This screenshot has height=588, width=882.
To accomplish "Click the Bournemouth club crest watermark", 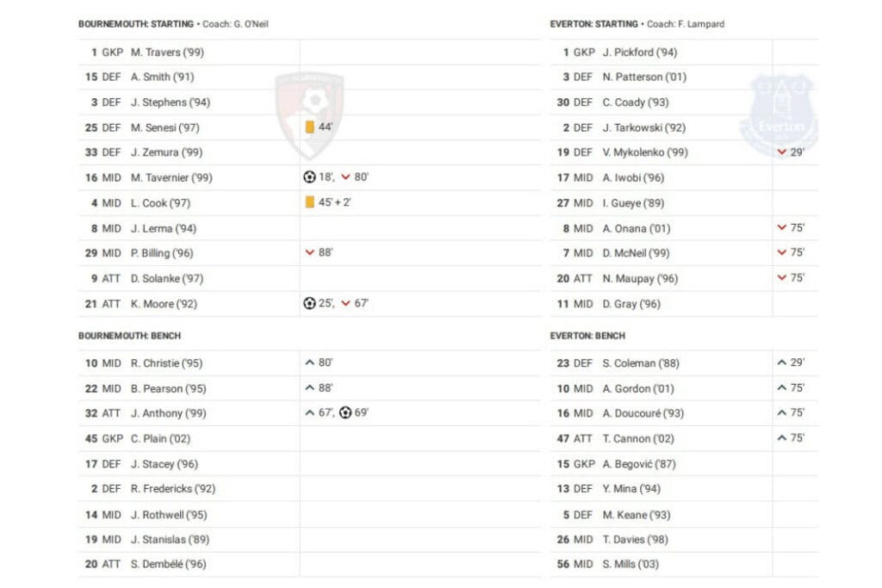I will (309, 103).
